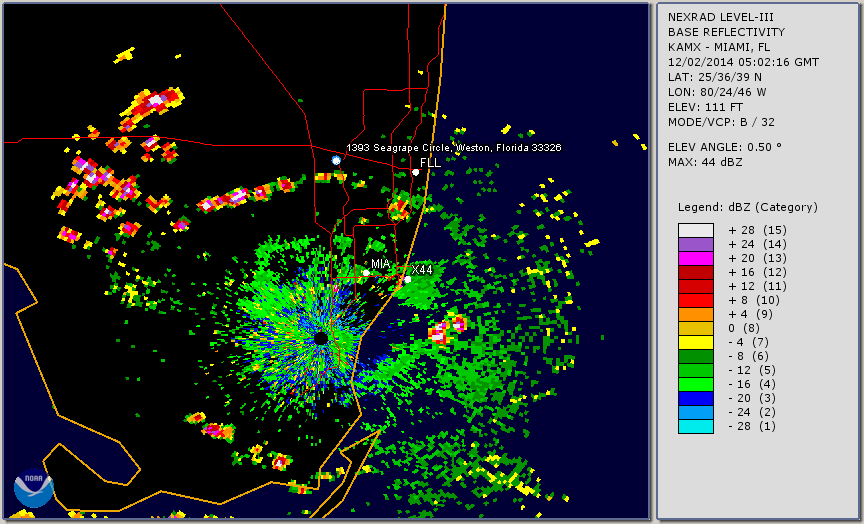Click the green -12 dBZ legend swatch
Image resolution: width=864 pixels, height=524 pixels.
pos(695,370)
